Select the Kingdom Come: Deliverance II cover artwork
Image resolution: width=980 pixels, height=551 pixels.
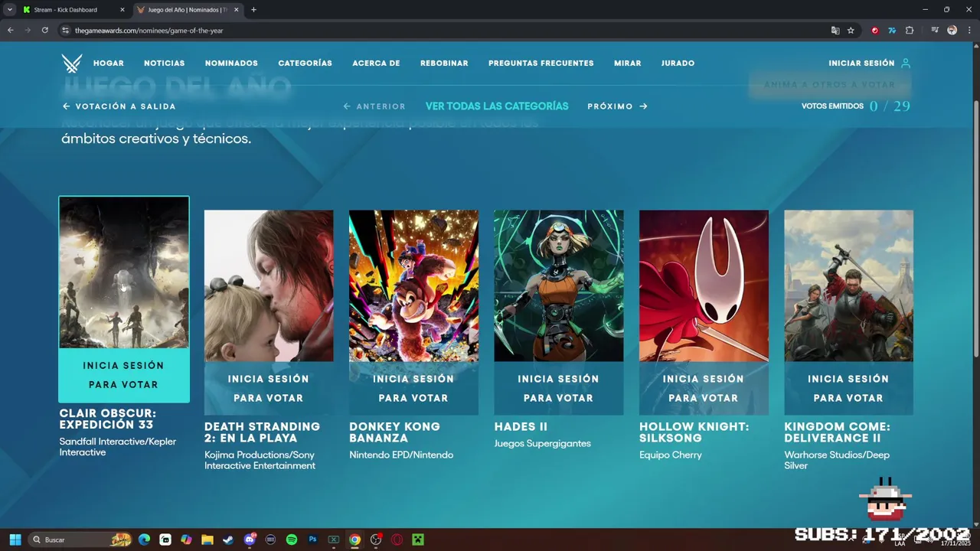click(x=848, y=285)
